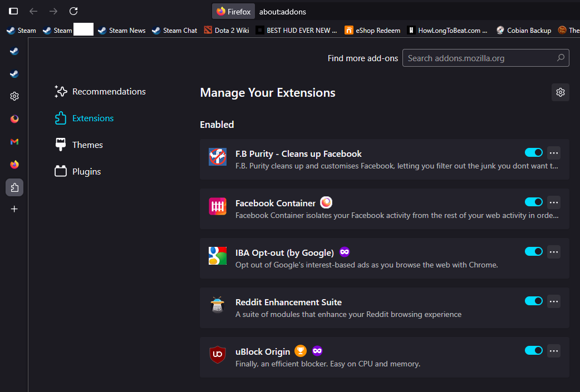580x392 pixels.
Task: Click the uBlock Origin shield icon
Action: click(218, 355)
